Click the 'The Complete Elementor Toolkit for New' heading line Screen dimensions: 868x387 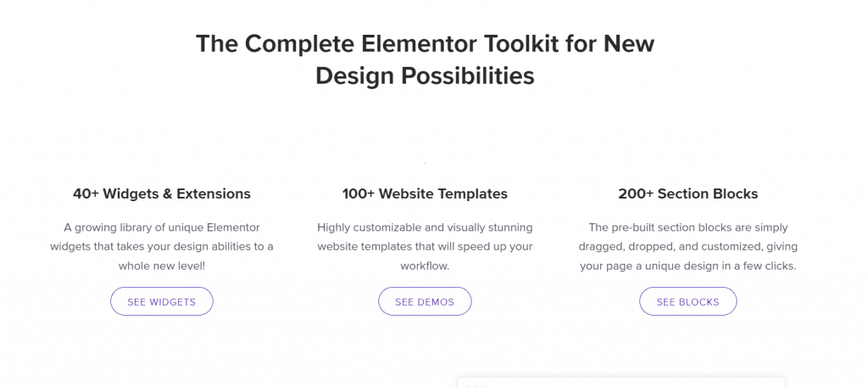click(x=426, y=43)
